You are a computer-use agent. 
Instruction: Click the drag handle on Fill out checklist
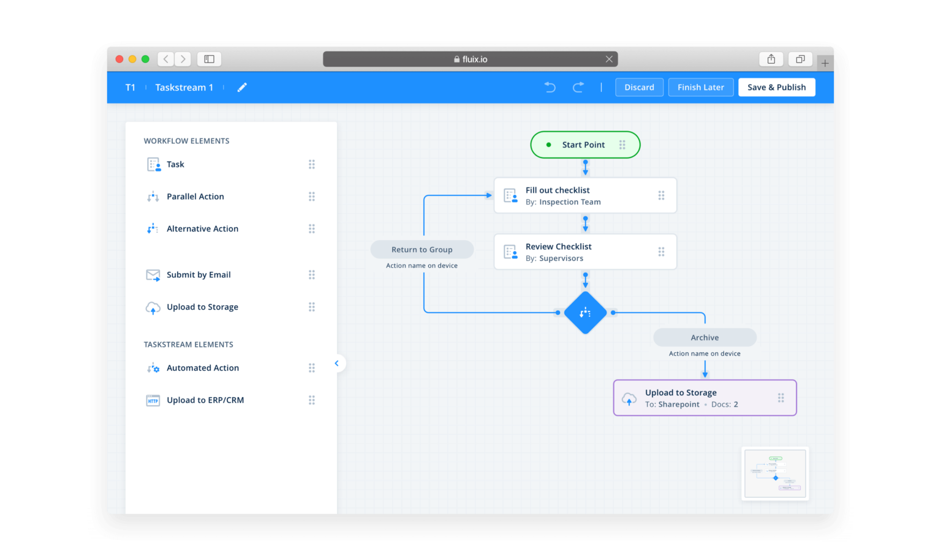[661, 195]
